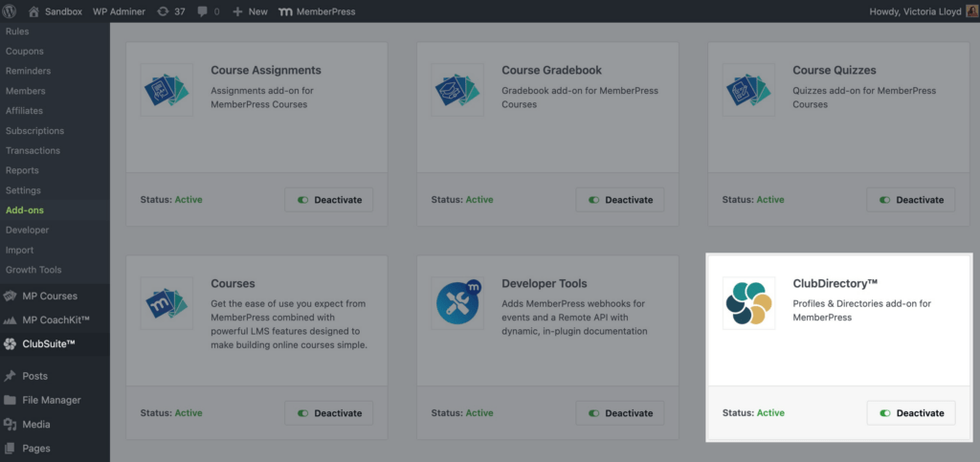The image size is (980, 462).
Task: Open Subscriptions in sidebar
Action: (35, 131)
